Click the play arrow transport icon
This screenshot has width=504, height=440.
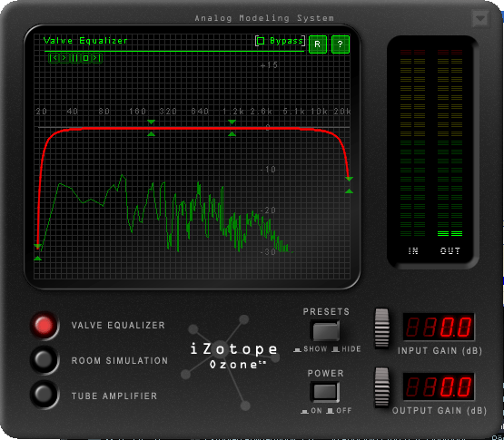[64, 58]
